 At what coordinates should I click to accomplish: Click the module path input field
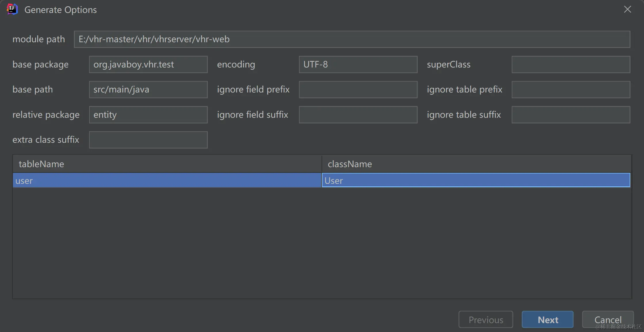[x=352, y=39]
